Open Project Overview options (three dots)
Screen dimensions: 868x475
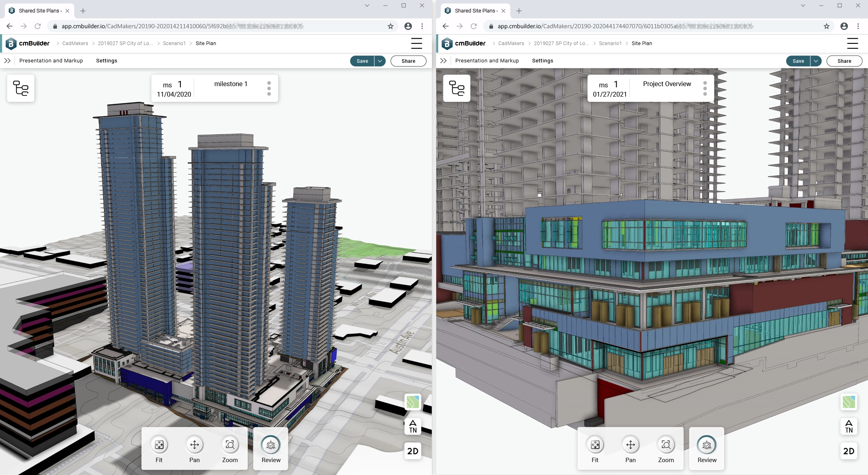point(705,89)
